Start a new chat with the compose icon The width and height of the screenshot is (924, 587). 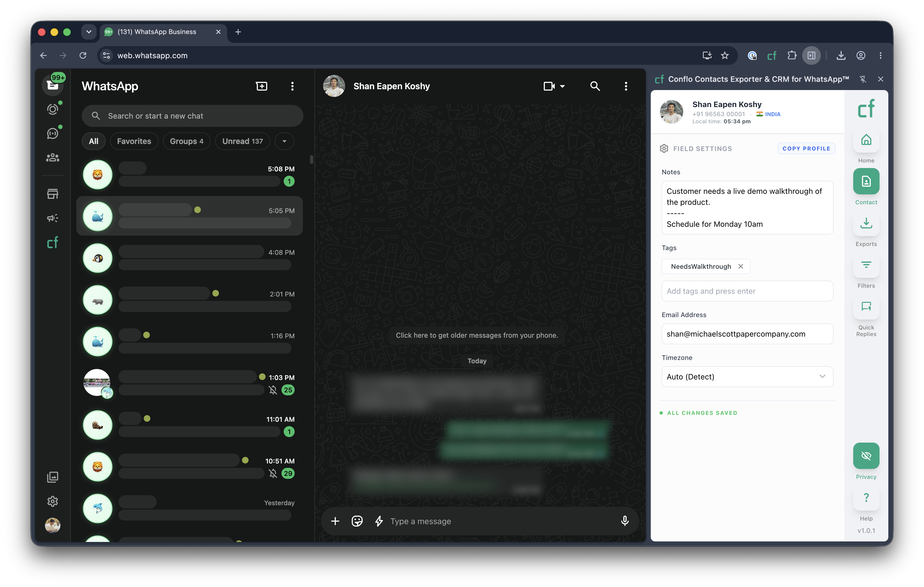click(x=261, y=86)
